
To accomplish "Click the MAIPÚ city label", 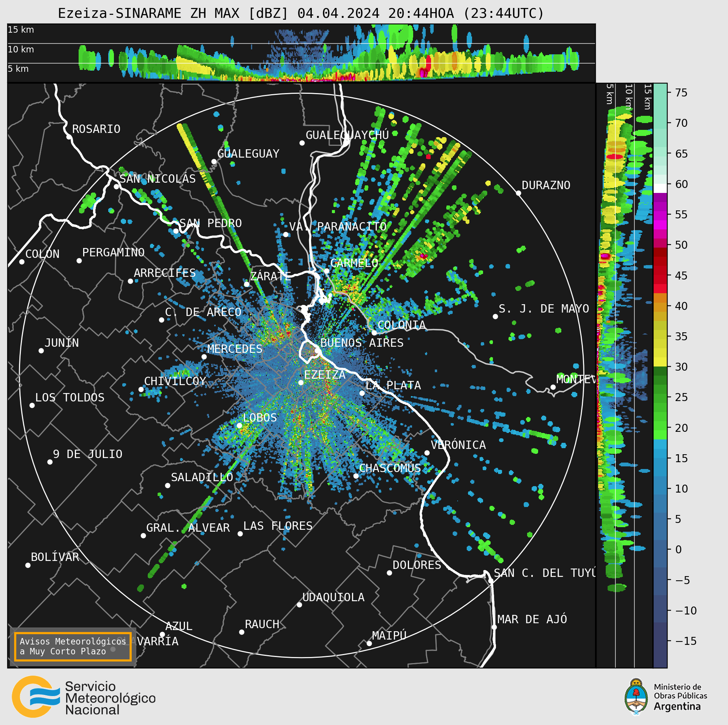I will pyautogui.click(x=389, y=636).
